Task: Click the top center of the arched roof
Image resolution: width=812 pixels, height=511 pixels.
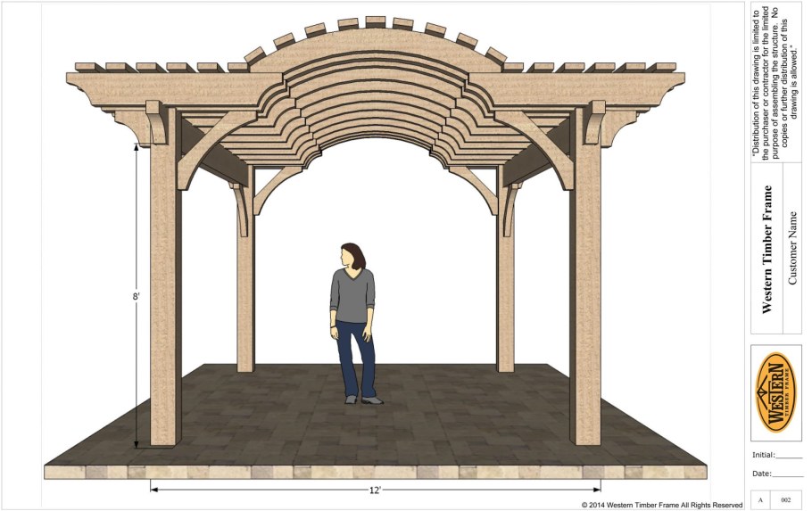Action: tap(376, 34)
